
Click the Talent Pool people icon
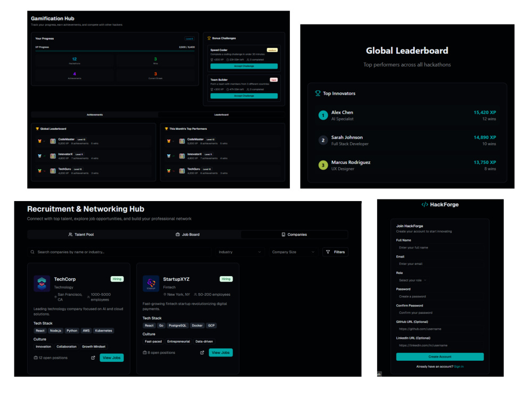[71, 235]
